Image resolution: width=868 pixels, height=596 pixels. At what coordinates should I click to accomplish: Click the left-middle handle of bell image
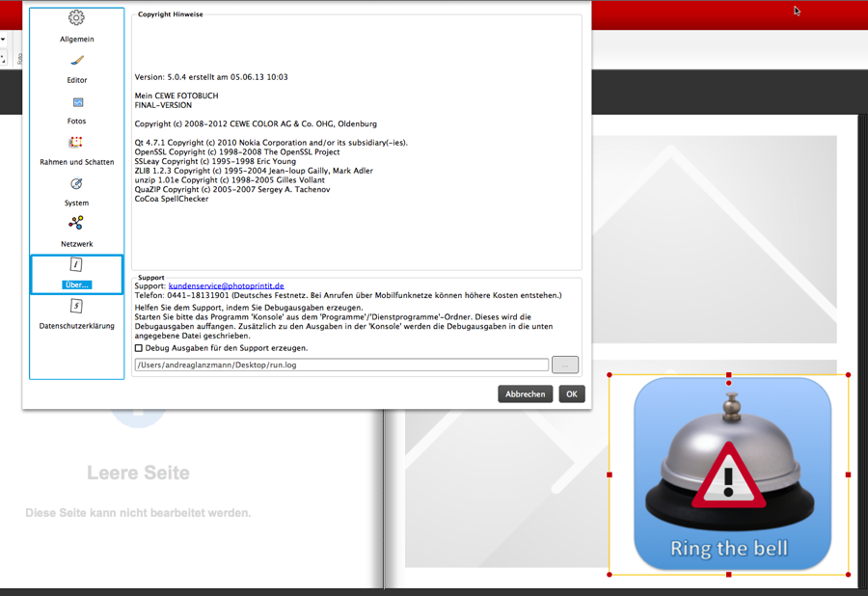610,474
